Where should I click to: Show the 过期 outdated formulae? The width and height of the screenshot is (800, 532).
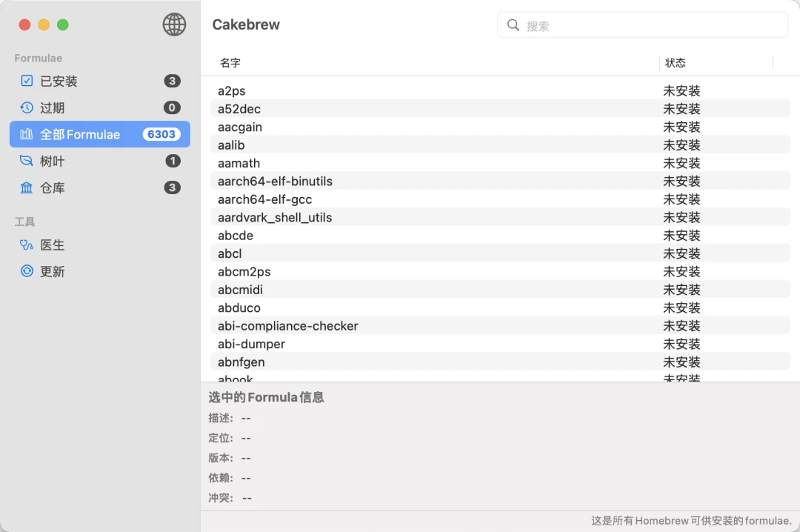[100, 107]
